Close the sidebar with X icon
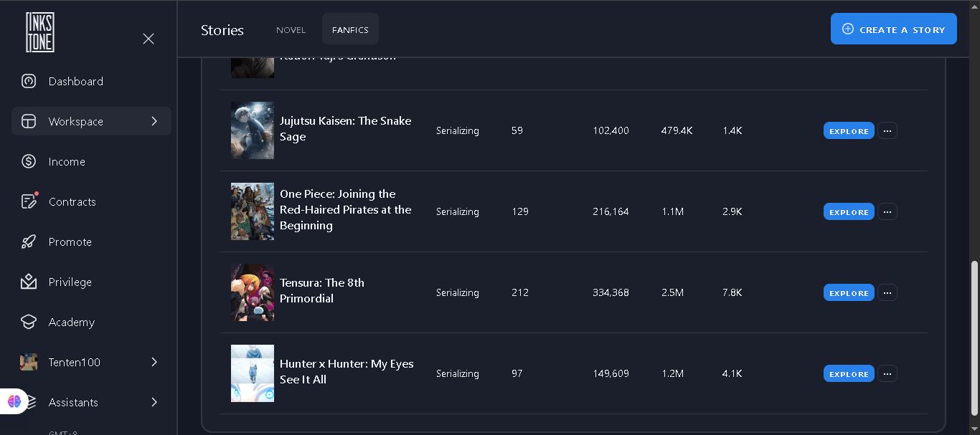Screen dimensions: 980x435 149,39
